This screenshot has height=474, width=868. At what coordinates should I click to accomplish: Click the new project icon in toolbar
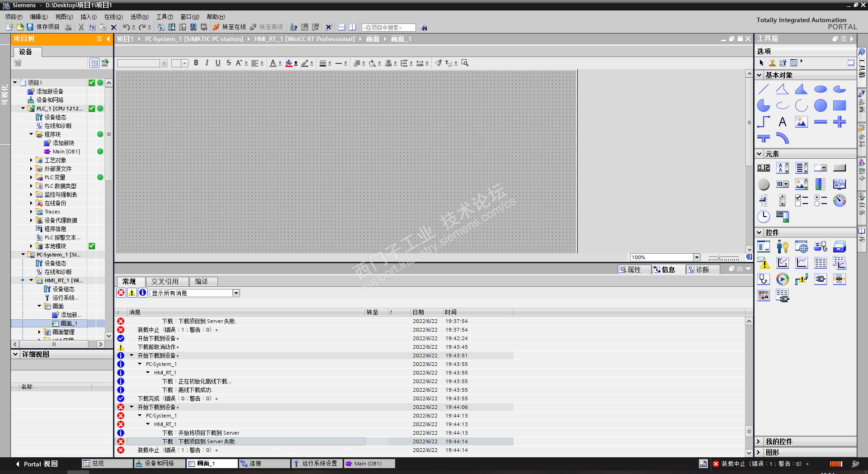(9, 27)
